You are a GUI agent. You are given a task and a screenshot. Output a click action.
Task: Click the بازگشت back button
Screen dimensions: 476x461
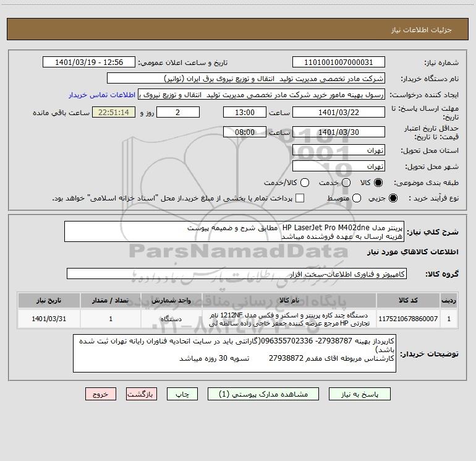pos(142,394)
